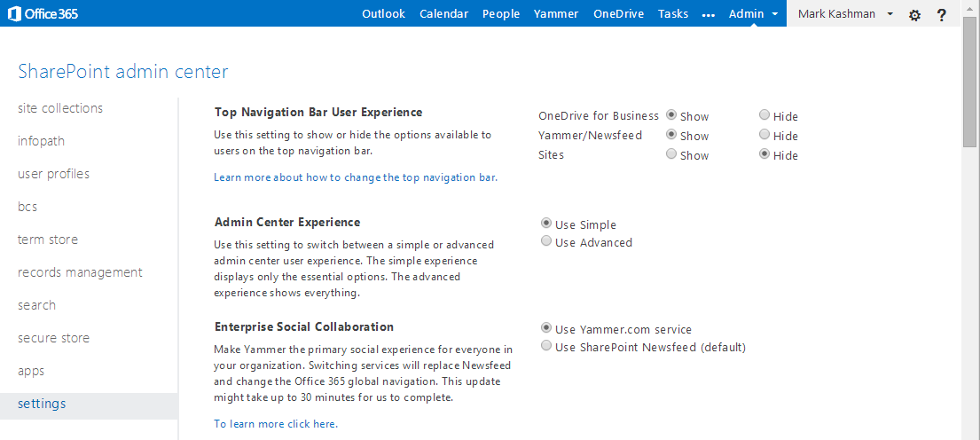Open infopath in the sidebar
Viewport: 980px width, 440px height.
[x=42, y=141]
